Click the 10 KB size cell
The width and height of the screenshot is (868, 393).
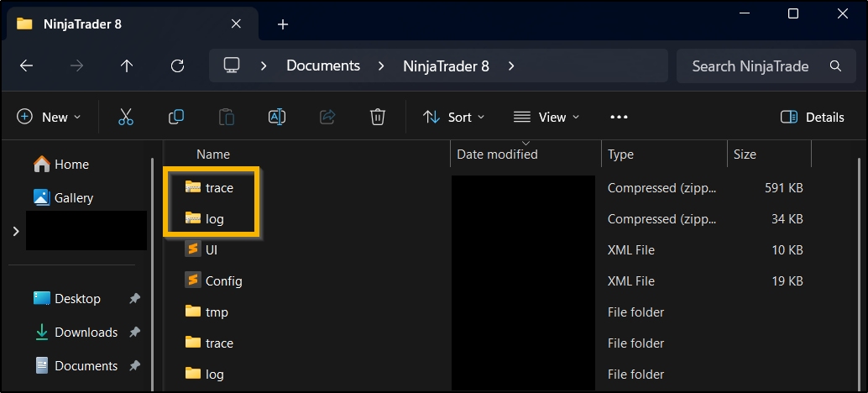click(x=787, y=250)
